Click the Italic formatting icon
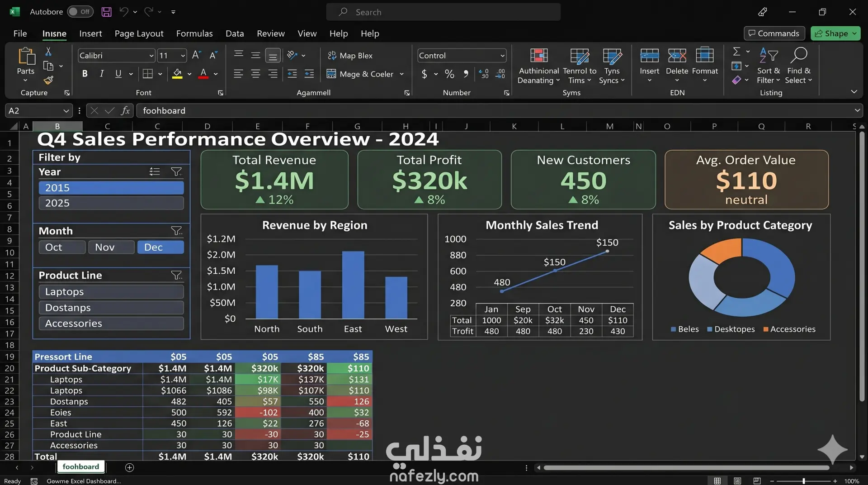Image resolution: width=868 pixels, height=485 pixels. click(102, 74)
